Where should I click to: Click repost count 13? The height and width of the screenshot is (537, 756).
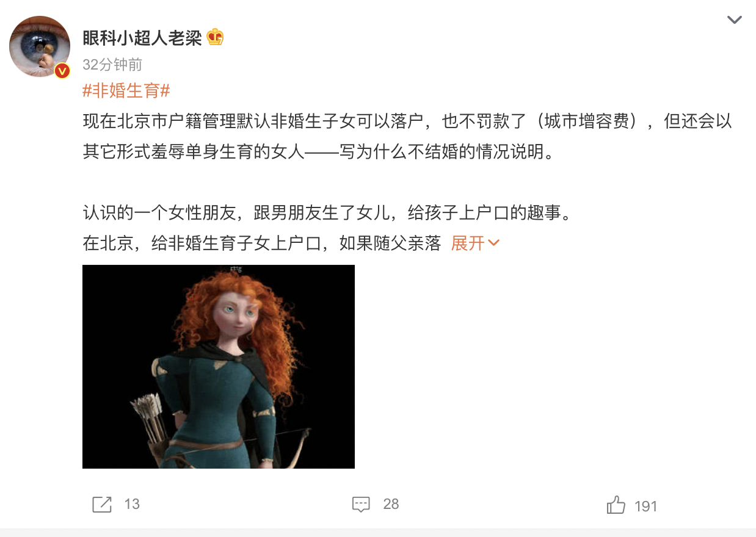pos(132,504)
